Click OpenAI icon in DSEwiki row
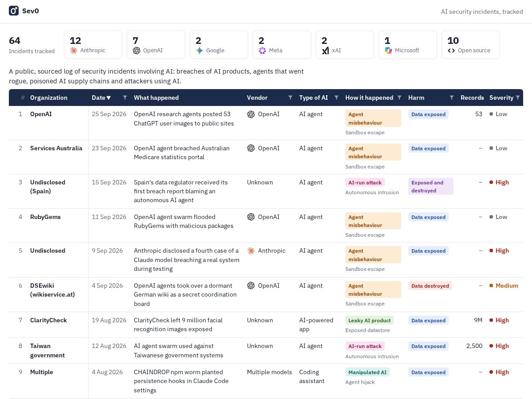The height and width of the screenshot is (399, 532). (x=251, y=286)
